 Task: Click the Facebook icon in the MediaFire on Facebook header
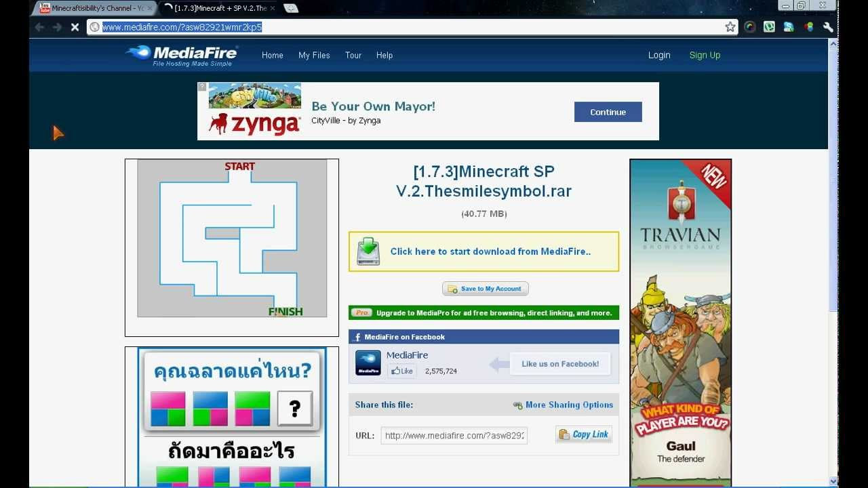click(357, 337)
